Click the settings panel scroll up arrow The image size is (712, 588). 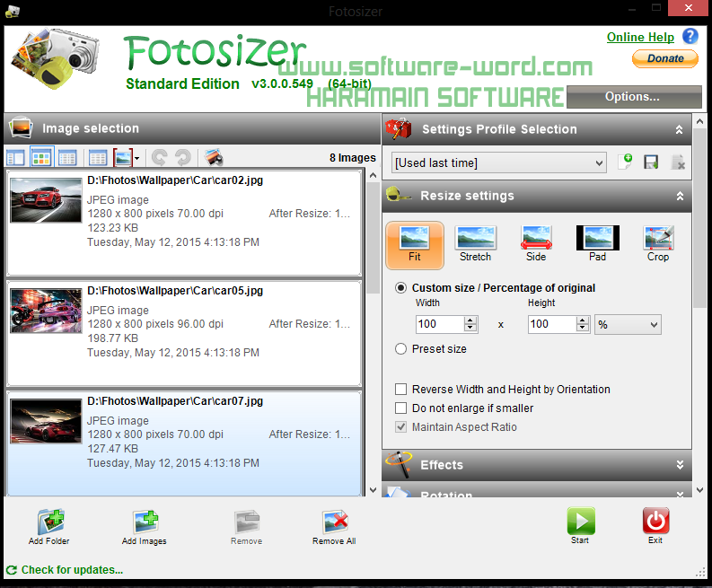699,121
